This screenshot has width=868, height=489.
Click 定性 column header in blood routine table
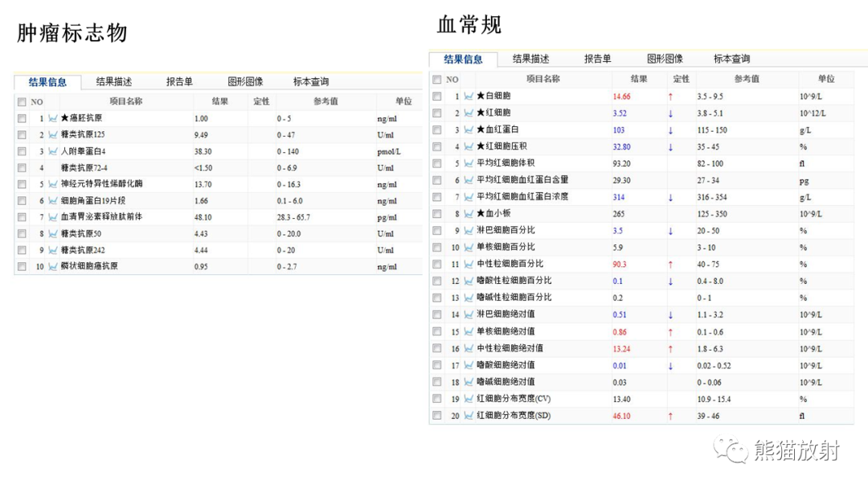click(681, 79)
